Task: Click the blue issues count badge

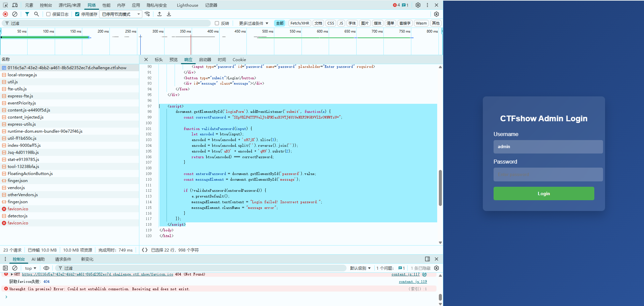Action: pos(405,5)
